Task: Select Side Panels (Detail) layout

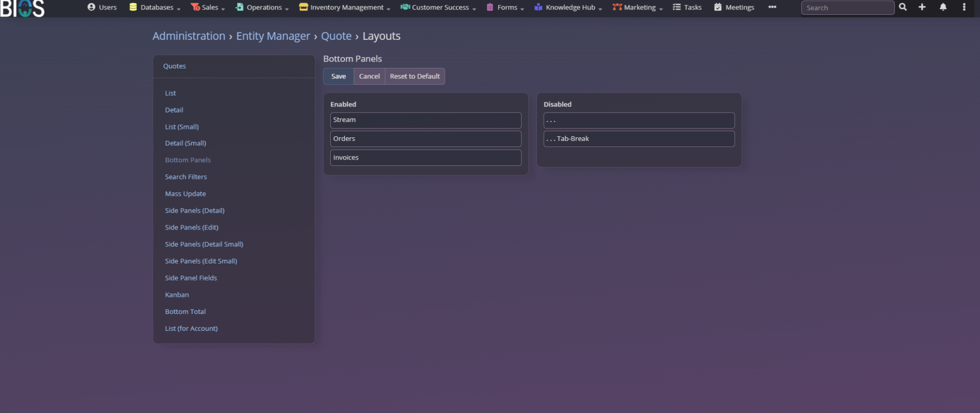Action: (195, 210)
